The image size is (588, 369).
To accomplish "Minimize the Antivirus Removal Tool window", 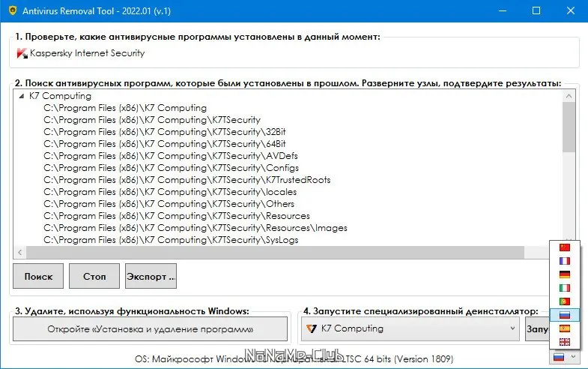I will pyautogui.click(x=503, y=11).
